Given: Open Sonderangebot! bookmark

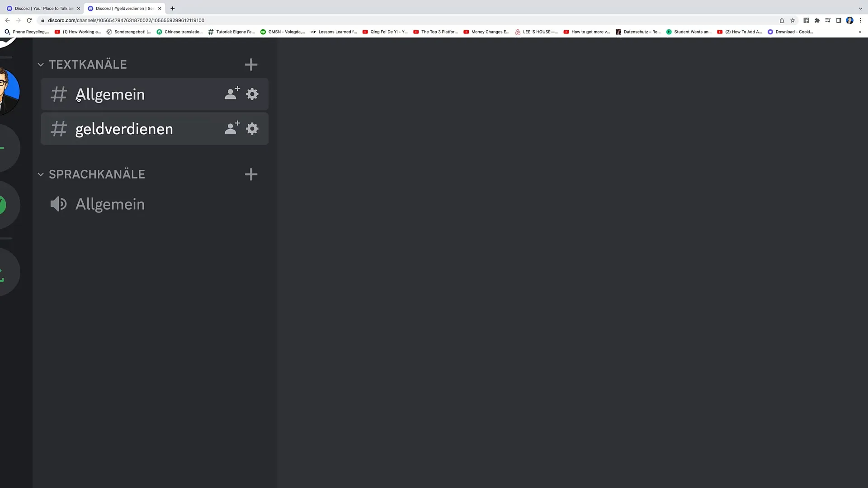Looking at the screenshot, I should [129, 32].
